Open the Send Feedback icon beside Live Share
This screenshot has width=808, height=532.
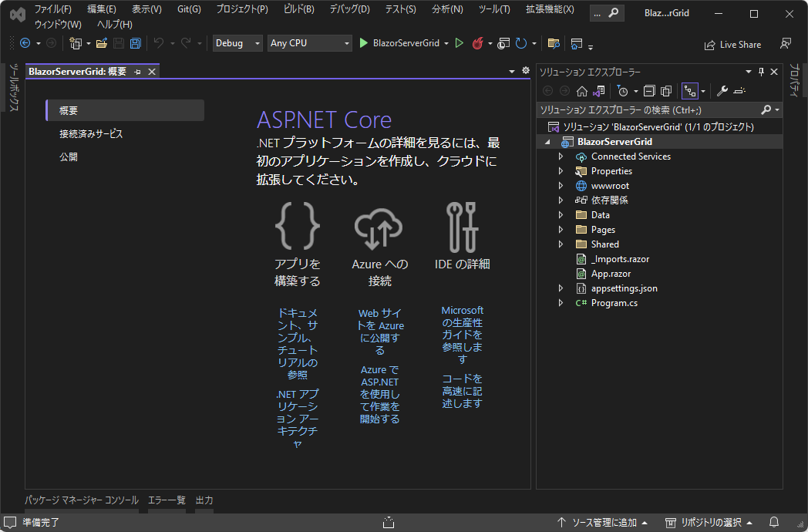tap(786, 44)
